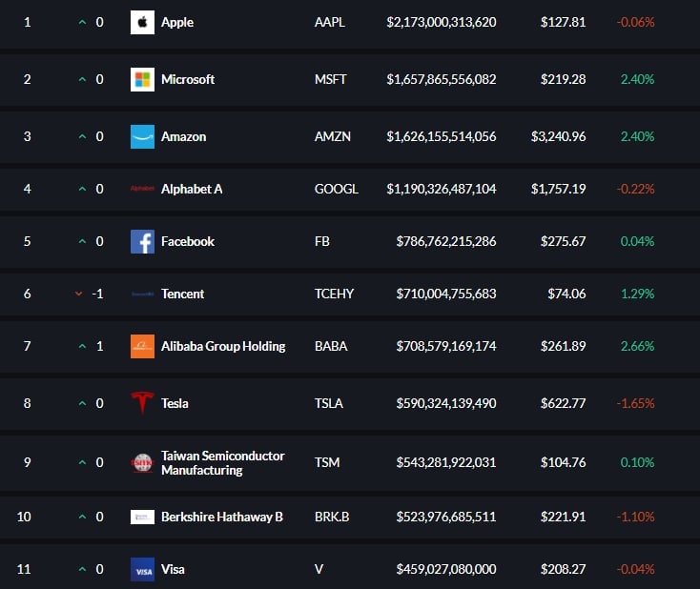The image size is (700, 589).
Task: Click the $127.81 Apple price
Action: pyautogui.click(x=563, y=22)
